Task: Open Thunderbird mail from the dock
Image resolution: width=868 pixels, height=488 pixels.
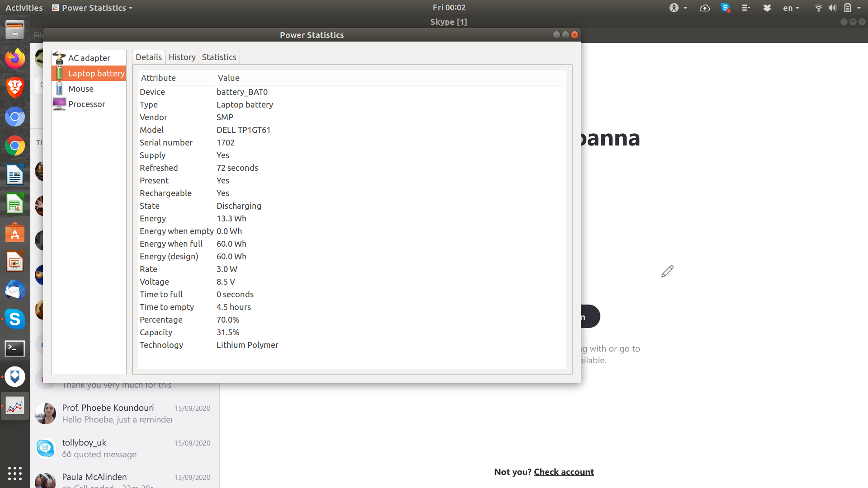Action: tap(15, 291)
